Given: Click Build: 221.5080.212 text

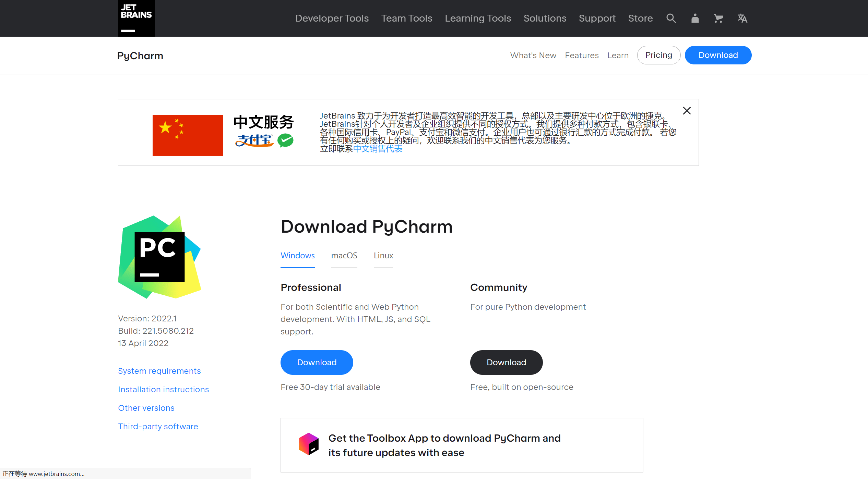Looking at the screenshot, I should click(x=156, y=331).
